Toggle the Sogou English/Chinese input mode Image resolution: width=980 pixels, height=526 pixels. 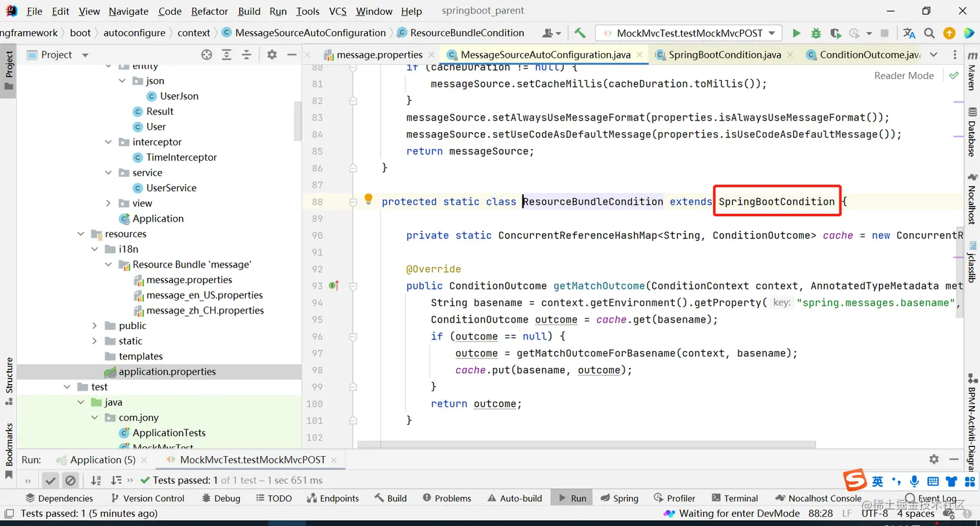click(878, 481)
